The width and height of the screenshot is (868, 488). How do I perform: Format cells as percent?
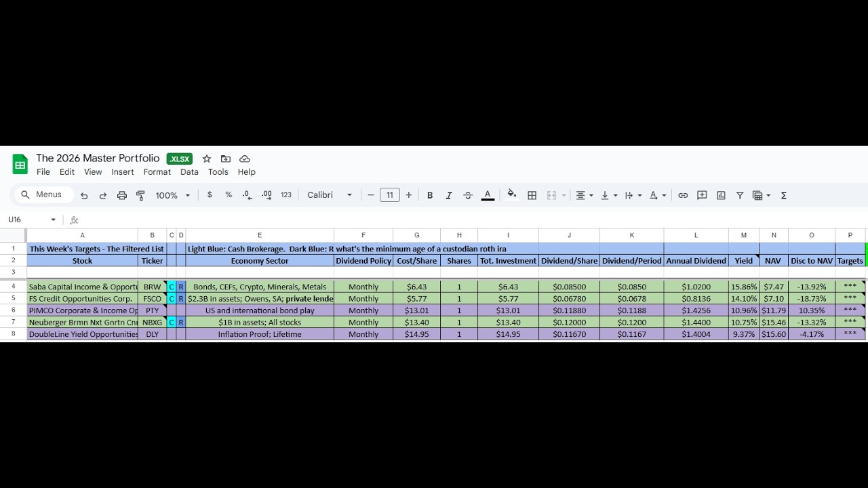[x=229, y=195]
